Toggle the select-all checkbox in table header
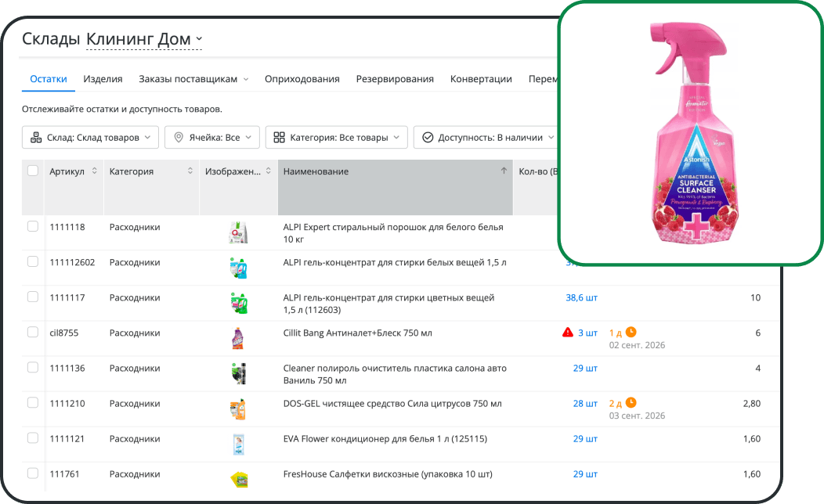 click(33, 171)
